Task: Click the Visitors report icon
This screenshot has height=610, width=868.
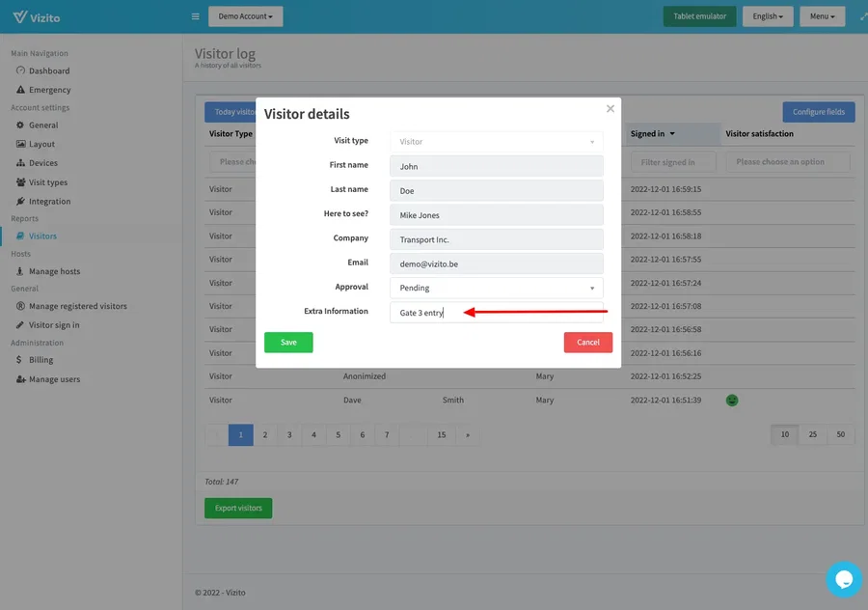Action: [x=20, y=236]
